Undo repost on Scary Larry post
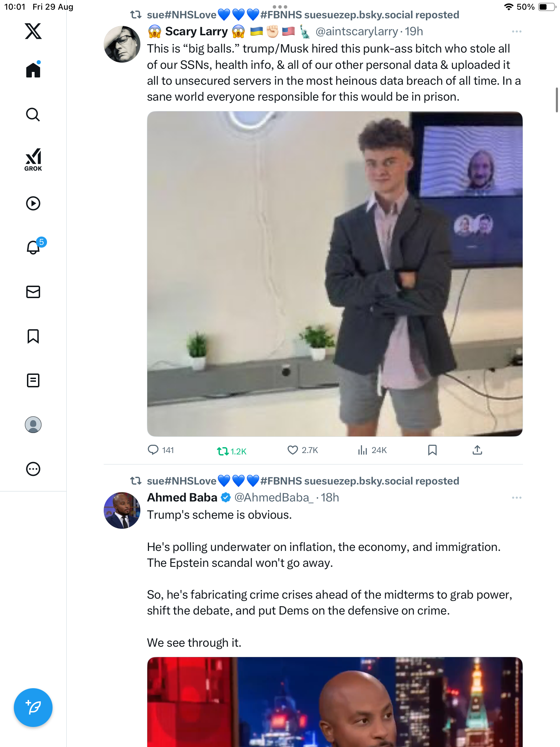The width and height of the screenshot is (560, 747). coord(223,451)
